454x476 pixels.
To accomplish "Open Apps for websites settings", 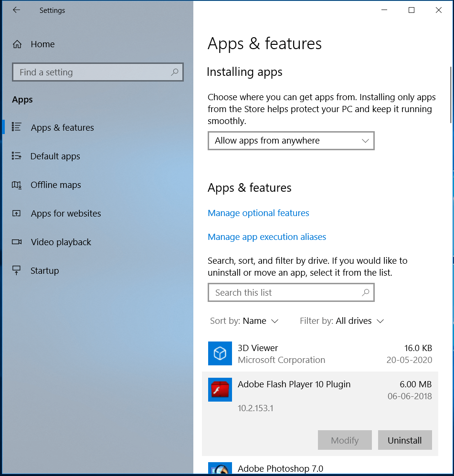I will (65, 213).
